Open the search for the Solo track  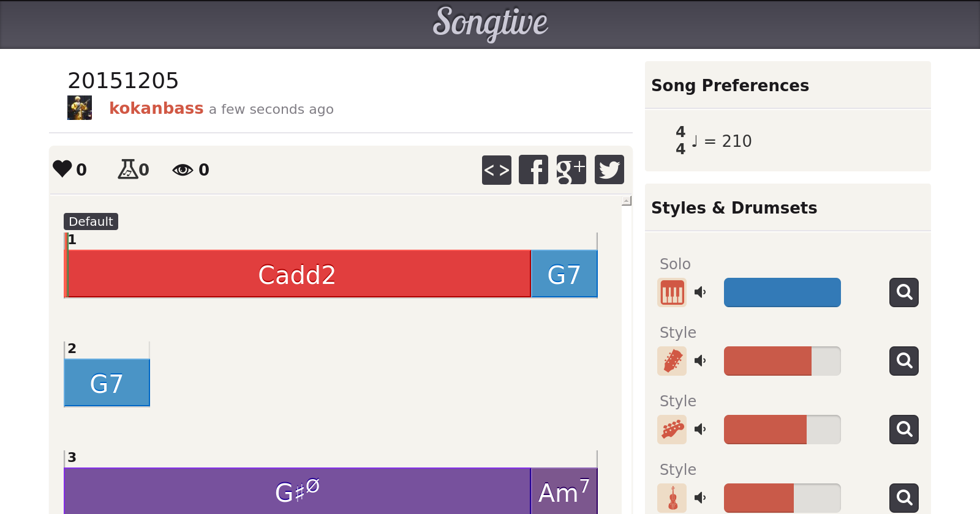tap(903, 292)
